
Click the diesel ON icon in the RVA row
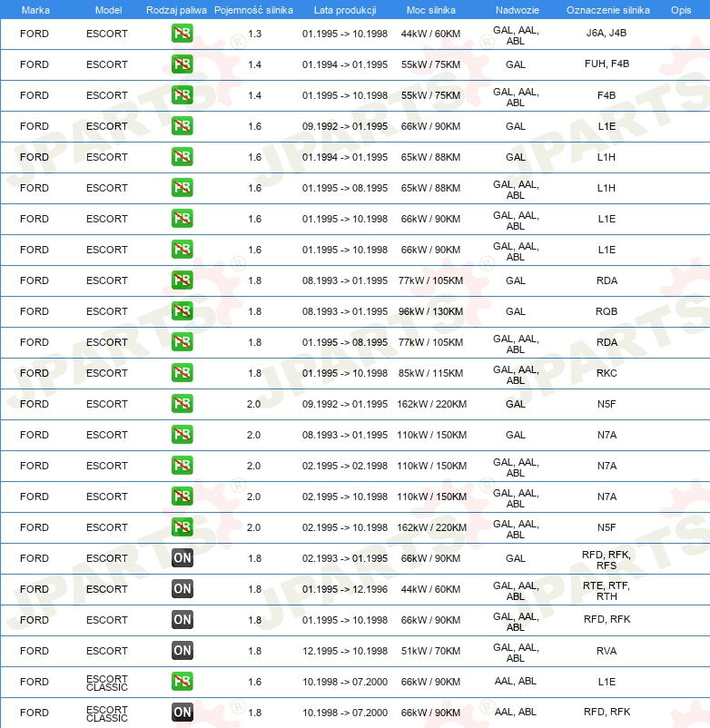[182, 651]
